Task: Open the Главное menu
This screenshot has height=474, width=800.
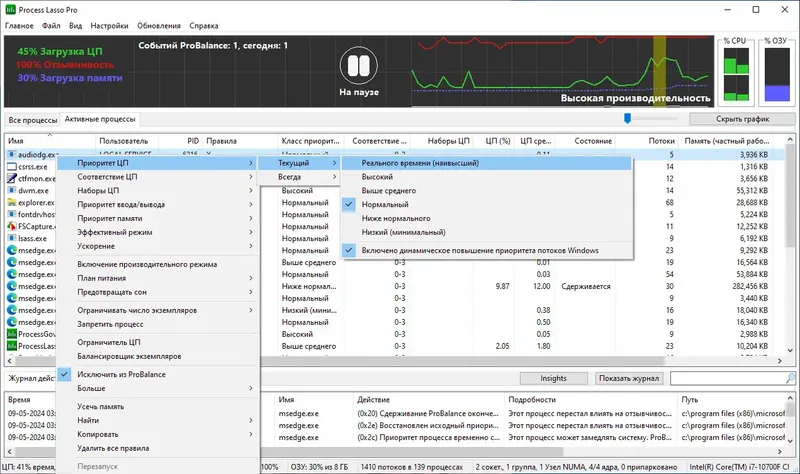Action: (19, 26)
